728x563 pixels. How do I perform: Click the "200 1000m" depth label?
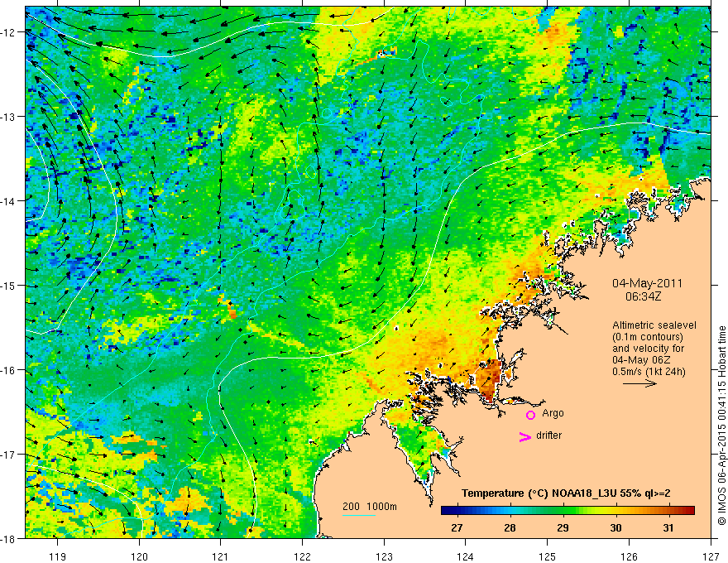click(370, 507)
